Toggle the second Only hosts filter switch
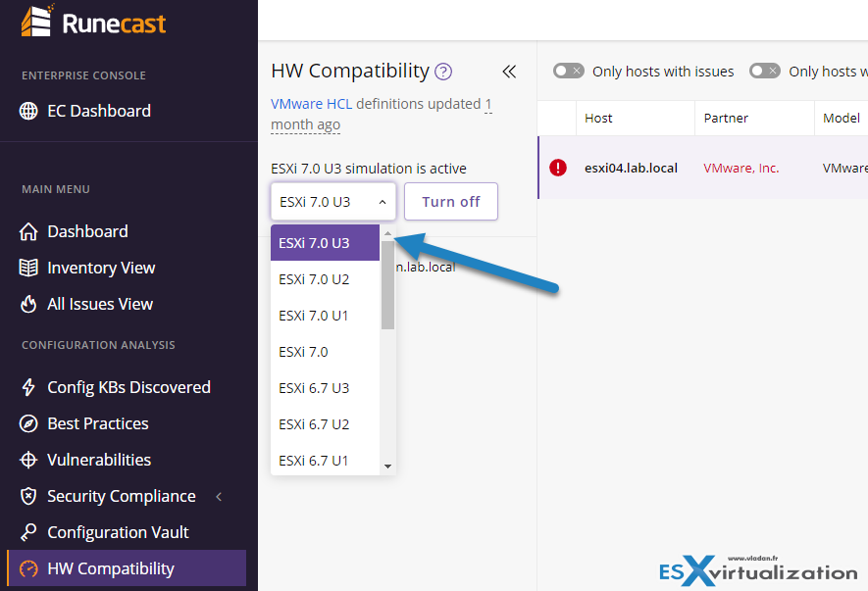This screenshot has height=591, width=868. (x=764, y=71)
